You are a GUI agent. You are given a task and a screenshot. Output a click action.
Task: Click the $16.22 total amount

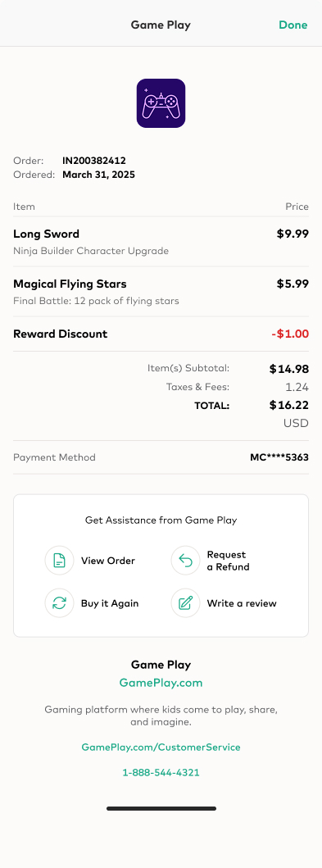pos(288,405)
